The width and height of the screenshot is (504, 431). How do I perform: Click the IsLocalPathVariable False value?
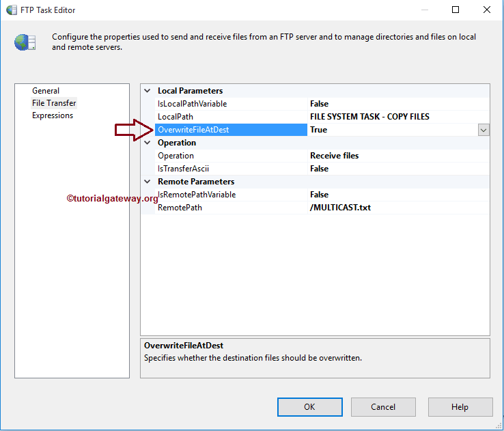tap(319, 104)
